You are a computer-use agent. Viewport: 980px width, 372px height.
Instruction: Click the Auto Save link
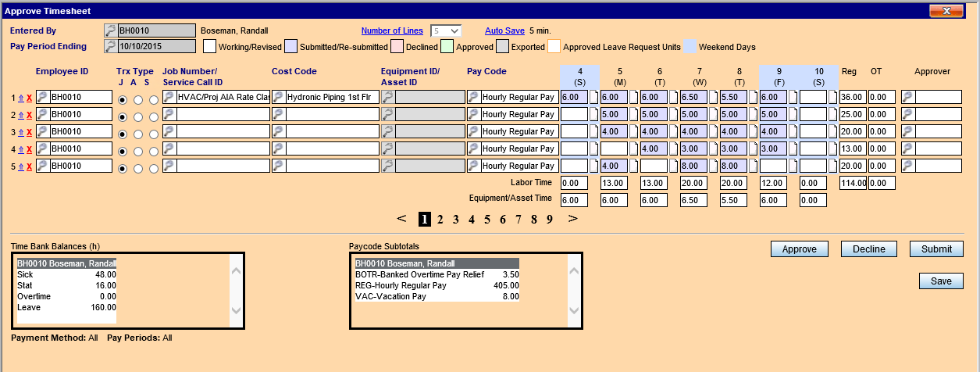(x=504, y=31)
